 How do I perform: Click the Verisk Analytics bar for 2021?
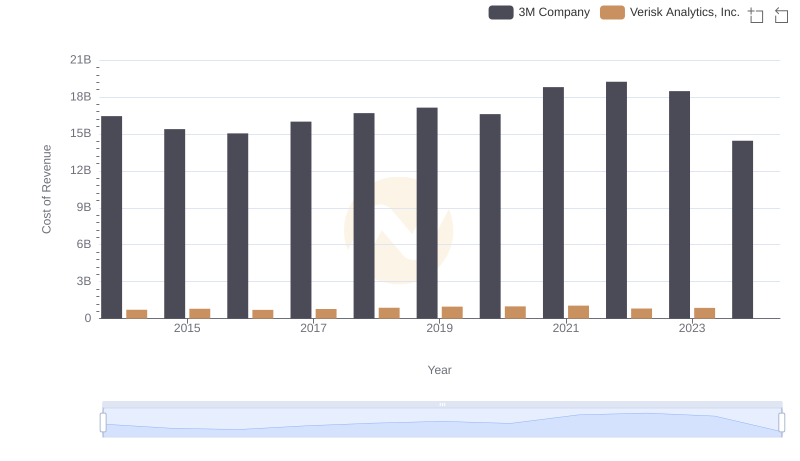579,312
